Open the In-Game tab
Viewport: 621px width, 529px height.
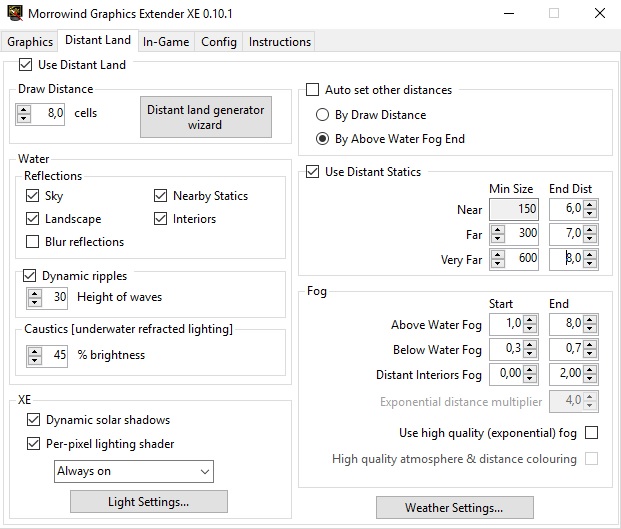(166, 42)
